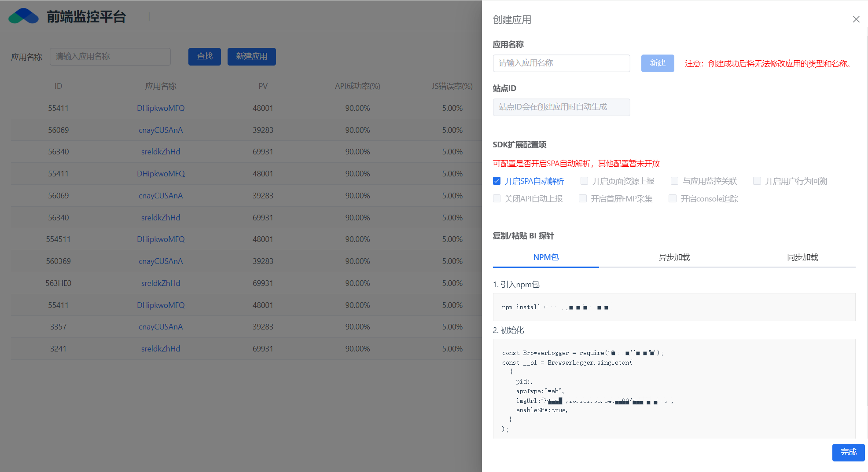Switch to the 异步加载 tab

click(x=674, y=257)
